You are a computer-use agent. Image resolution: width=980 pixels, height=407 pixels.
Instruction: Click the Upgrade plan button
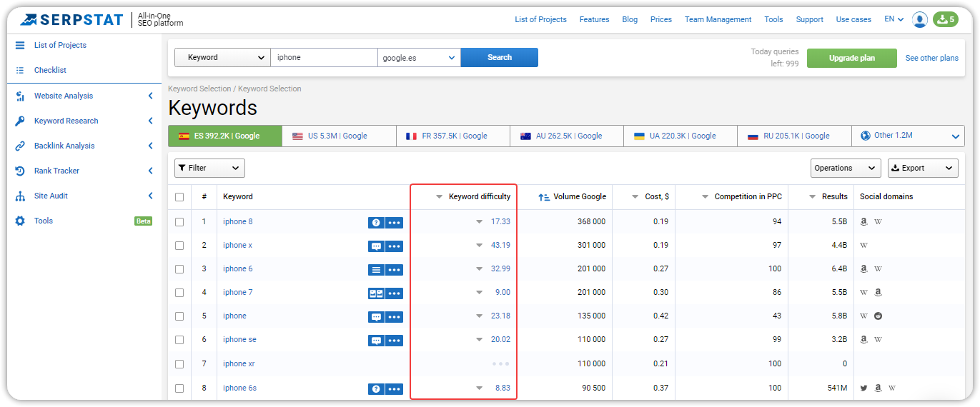(x=852, y=58)
